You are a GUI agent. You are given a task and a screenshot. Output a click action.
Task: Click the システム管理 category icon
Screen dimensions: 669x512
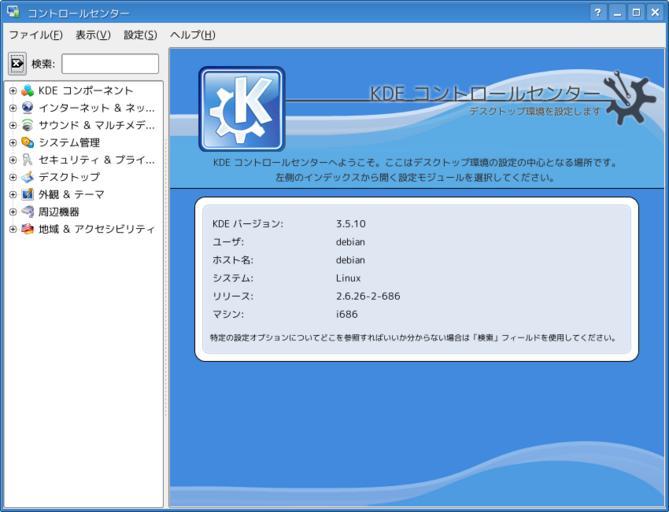[x=28, y=142]
